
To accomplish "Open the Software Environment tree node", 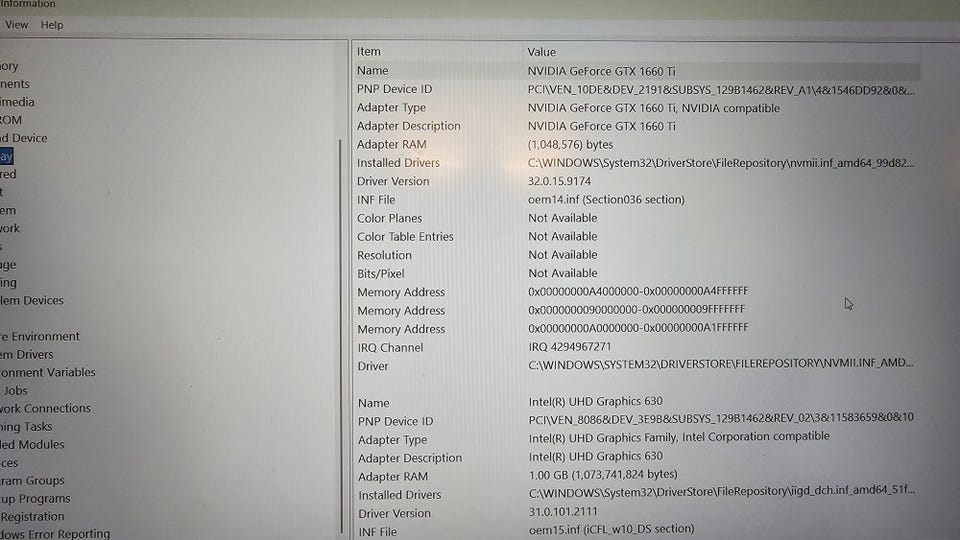I will tap(40, 336).
